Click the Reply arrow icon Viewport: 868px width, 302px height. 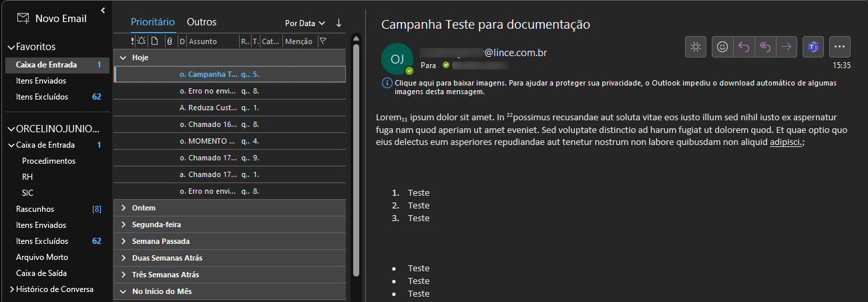coord(744,47)
